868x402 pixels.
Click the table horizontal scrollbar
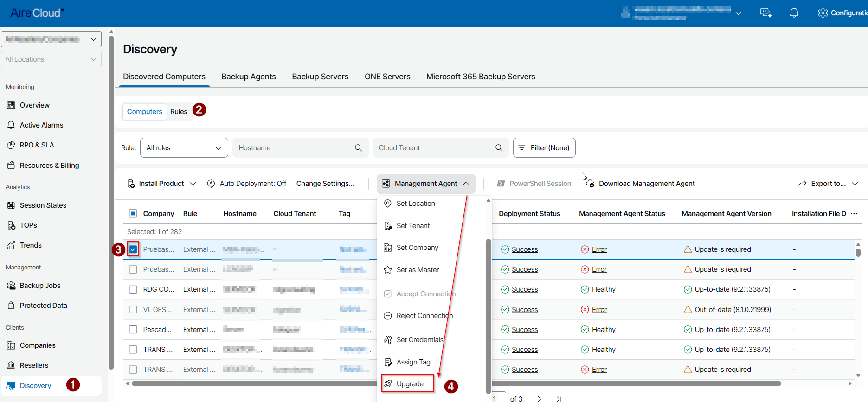coord(456,383)
